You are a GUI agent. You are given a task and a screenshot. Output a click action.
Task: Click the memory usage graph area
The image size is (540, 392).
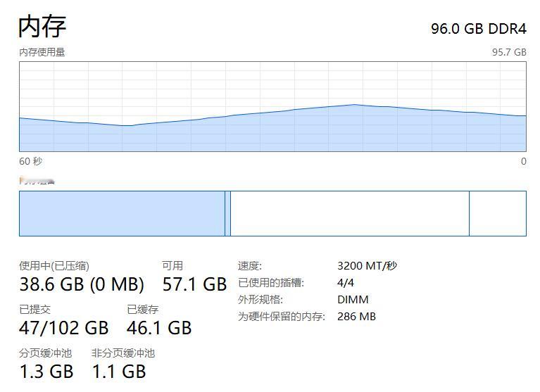click(x=272, y=107)
